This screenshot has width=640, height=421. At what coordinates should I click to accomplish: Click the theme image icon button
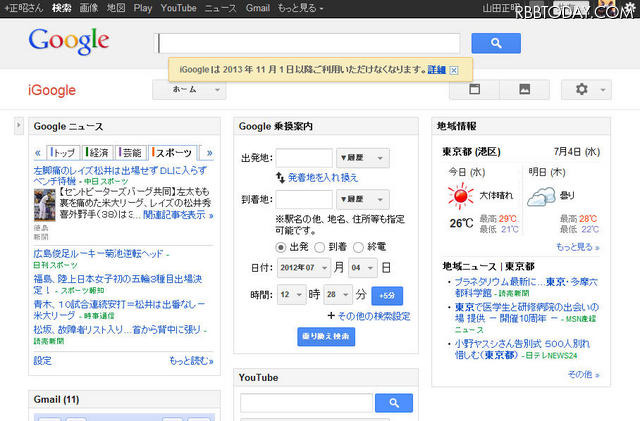click(x=524, y=89)
